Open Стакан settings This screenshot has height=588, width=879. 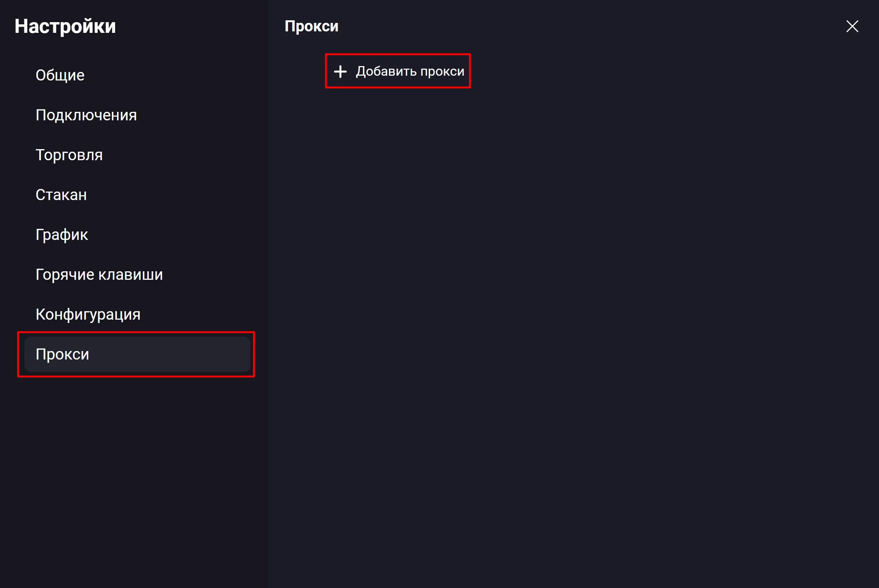coord(61,195)
